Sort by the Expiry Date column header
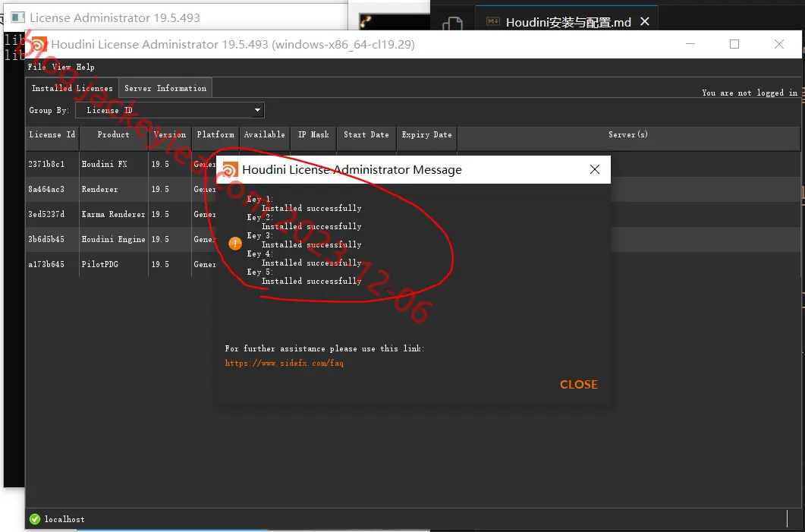Image resolution: width=805 pixels, height=532 pixels. click(x=426, y=134)
